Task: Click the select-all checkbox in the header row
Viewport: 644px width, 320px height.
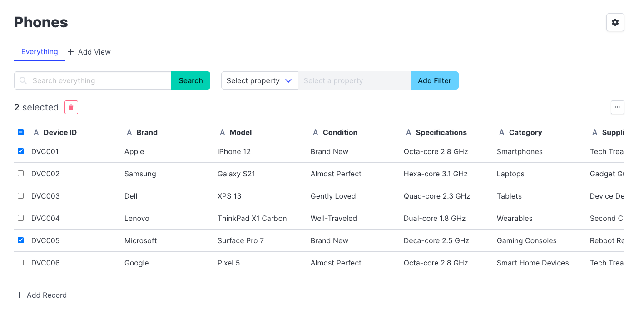Action: pos(20,132)
